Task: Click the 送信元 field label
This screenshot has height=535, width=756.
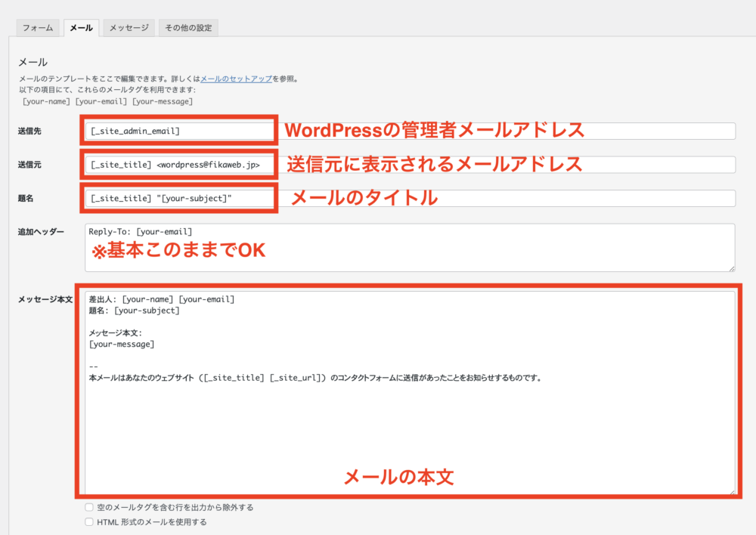Action: (x=29, y=165)
